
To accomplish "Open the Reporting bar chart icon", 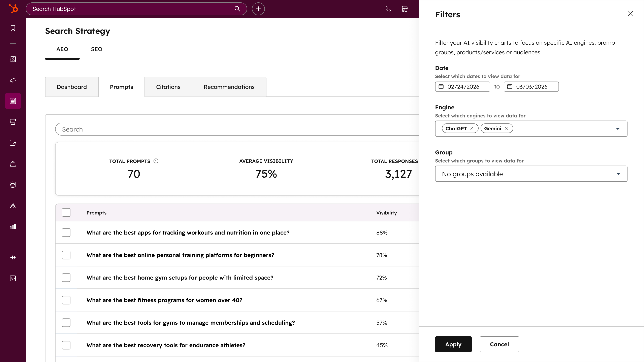I will pos(13,227).
